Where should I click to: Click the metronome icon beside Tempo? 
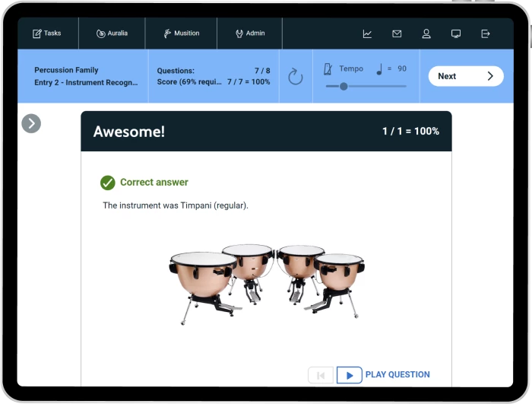tap(328, 69)
